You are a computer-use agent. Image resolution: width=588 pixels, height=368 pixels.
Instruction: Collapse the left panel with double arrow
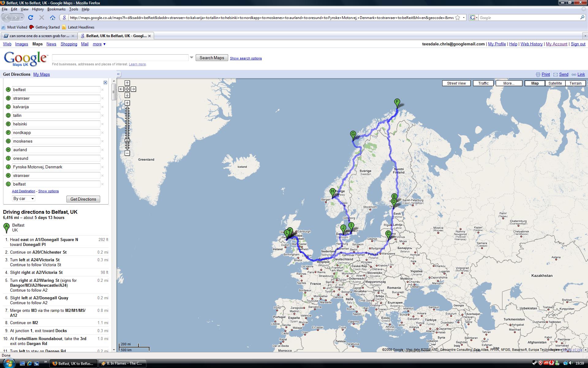click(x=119, y=74)
